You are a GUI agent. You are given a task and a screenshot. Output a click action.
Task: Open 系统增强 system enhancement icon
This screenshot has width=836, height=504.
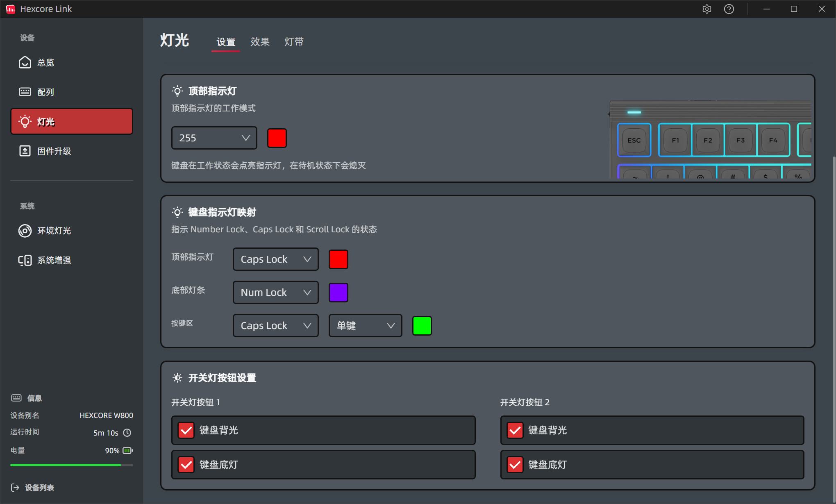(x=25, y=260)
